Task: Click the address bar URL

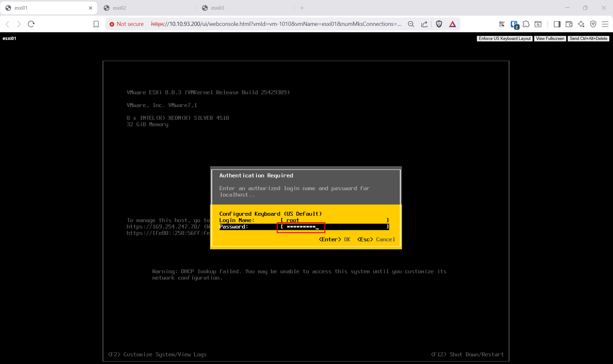Action: [276, 24]
